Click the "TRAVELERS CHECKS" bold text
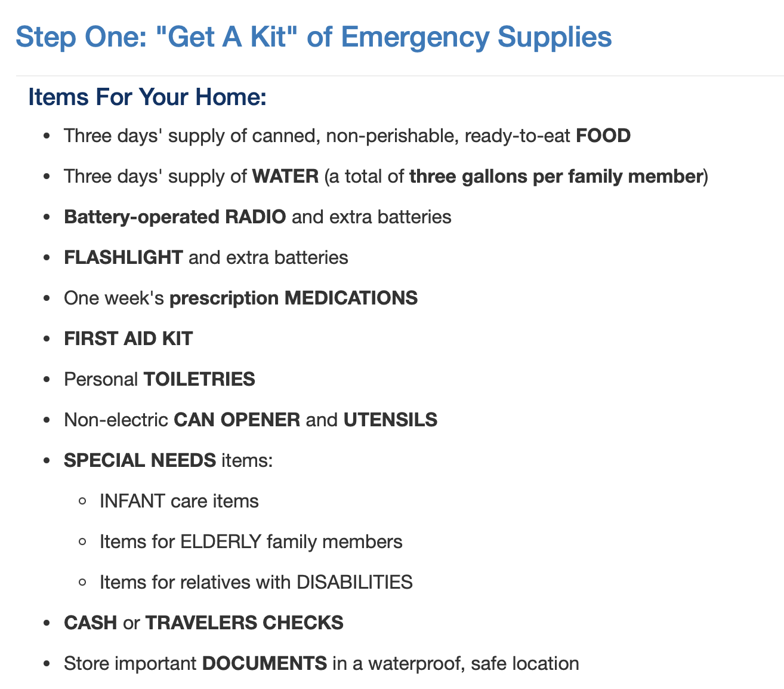This screenshot has width=784, height=689. [x=244, y=623]
